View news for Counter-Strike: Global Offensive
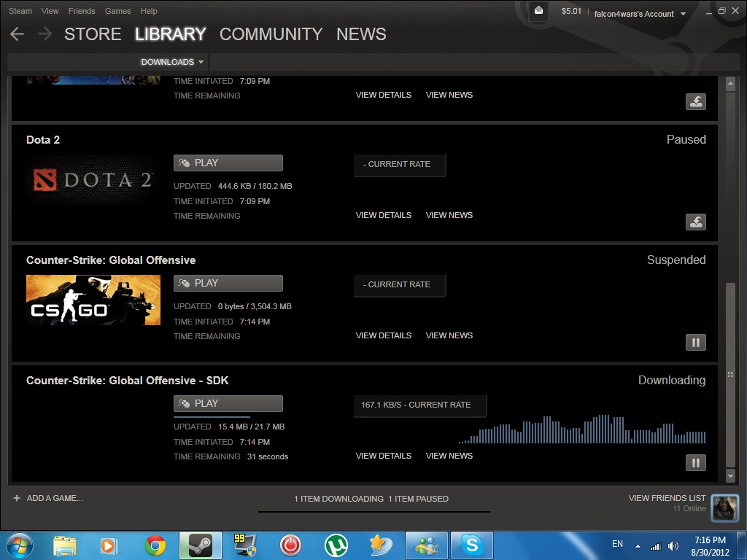Viewport: 747px width, 560px height. [x=449, y=335]
